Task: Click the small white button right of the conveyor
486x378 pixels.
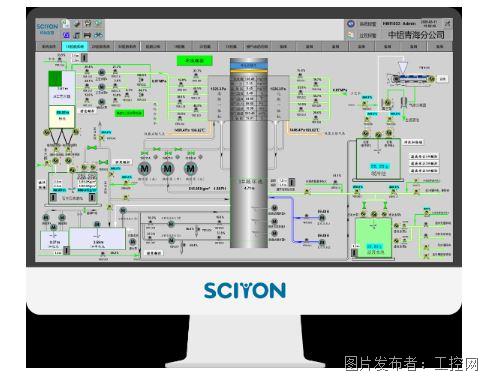Action: [x=443, y=79]
